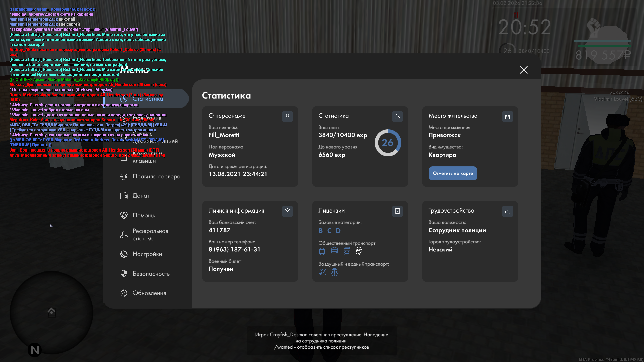The height and width of the screenshot is (362, 644).
Task: Click the pie chart icon in Статистика card
Action: pyautogui.click(x=397, y=116)
